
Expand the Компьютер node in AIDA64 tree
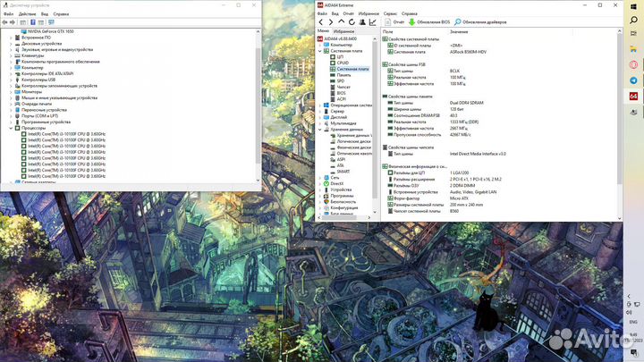click(x=320, y=45)
